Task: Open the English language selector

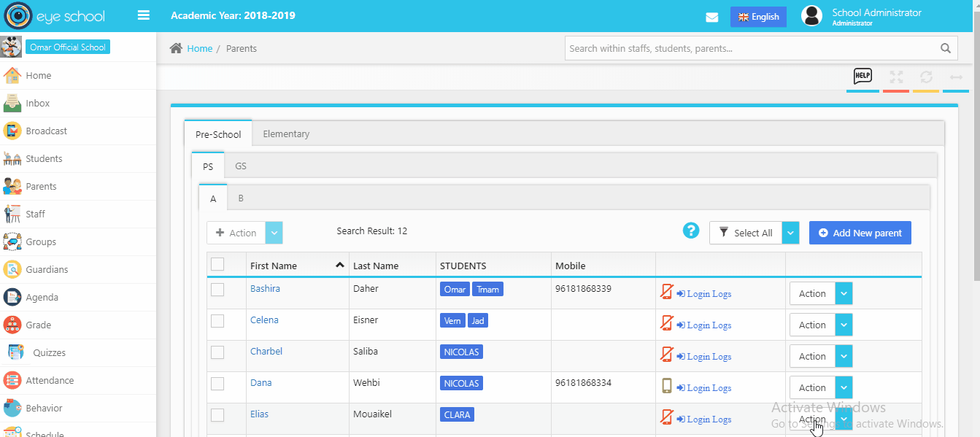Action: point(758,17)
